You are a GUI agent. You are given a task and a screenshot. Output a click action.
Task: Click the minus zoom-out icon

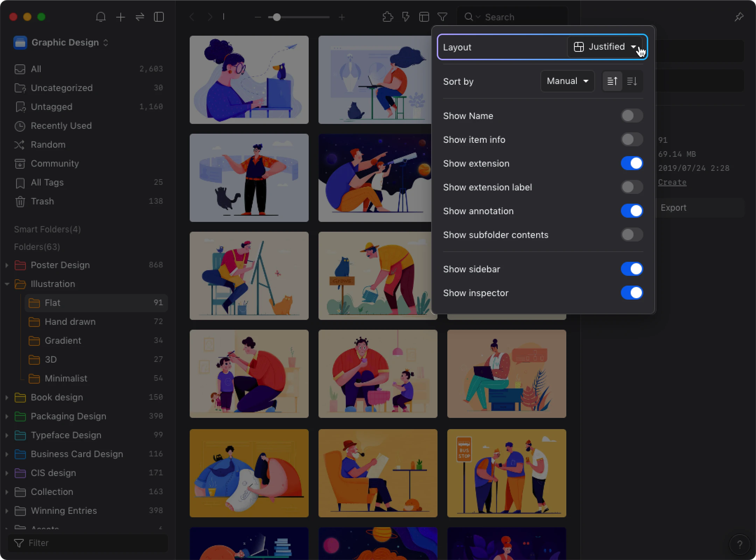pos(258,17)
